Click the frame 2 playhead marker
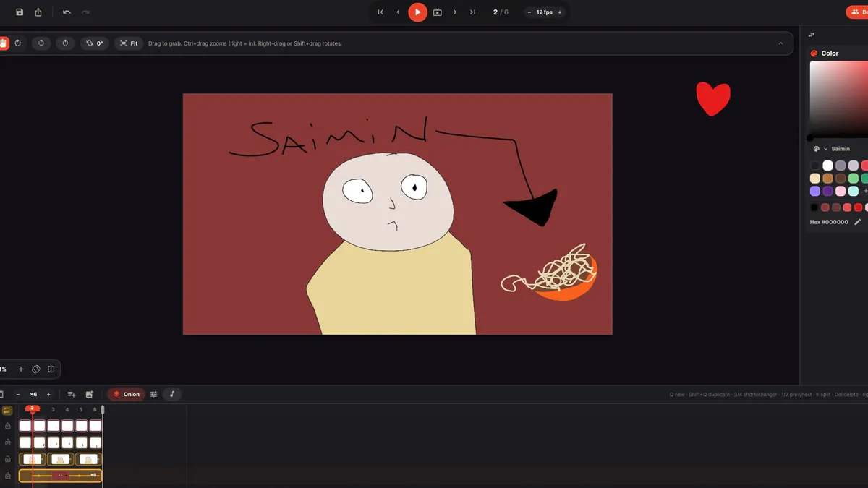The width and height of the screenshot is (868, 488). point(33,408)
